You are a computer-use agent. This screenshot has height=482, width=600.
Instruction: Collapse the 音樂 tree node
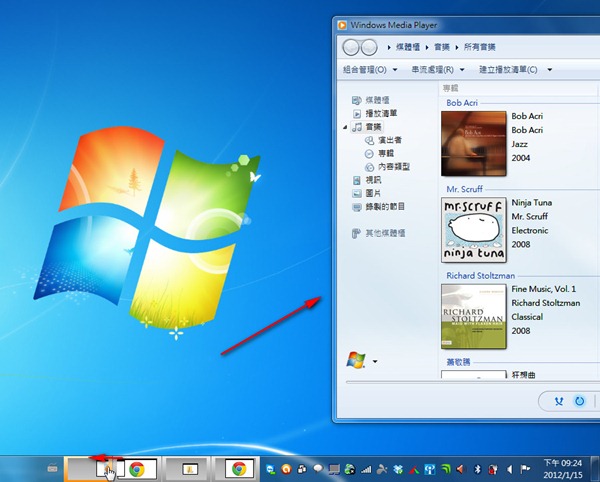[345, 127]
